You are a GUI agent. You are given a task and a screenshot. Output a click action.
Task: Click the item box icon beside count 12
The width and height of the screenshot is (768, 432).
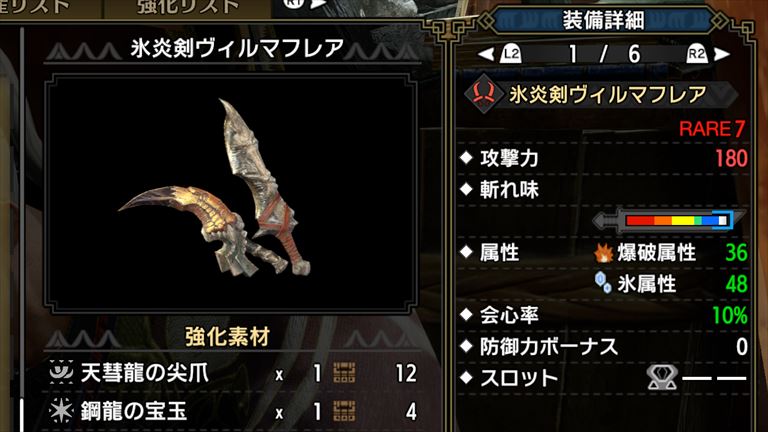[344, 373]
